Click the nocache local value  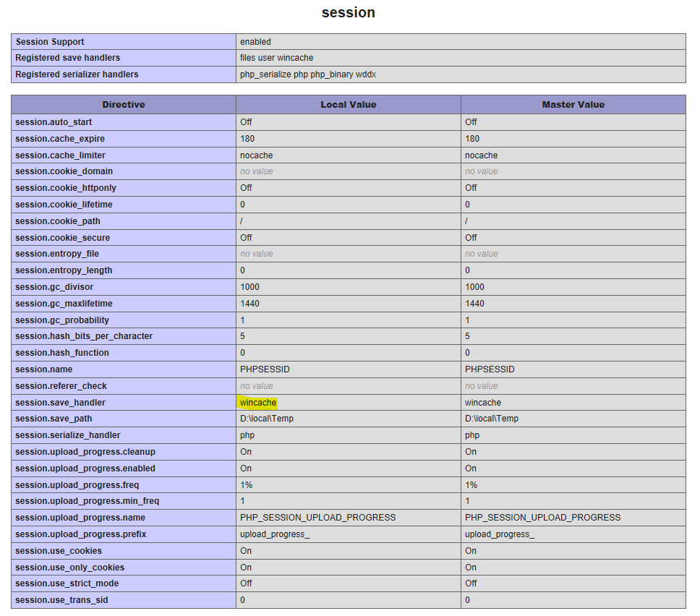257,155
